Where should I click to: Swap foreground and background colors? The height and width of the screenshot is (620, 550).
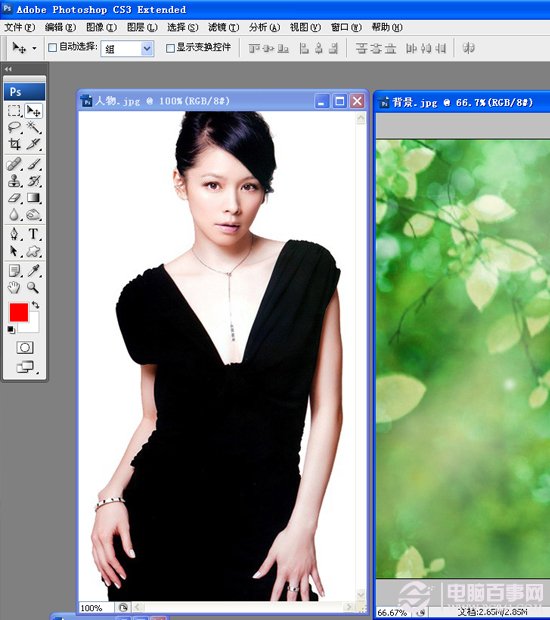click(x=36, y=305)
